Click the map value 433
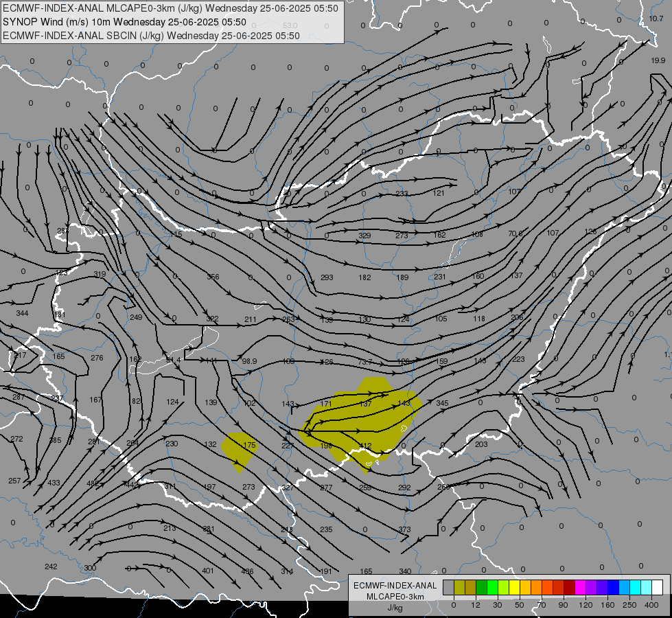672x618 pixels. coord(54,483)
